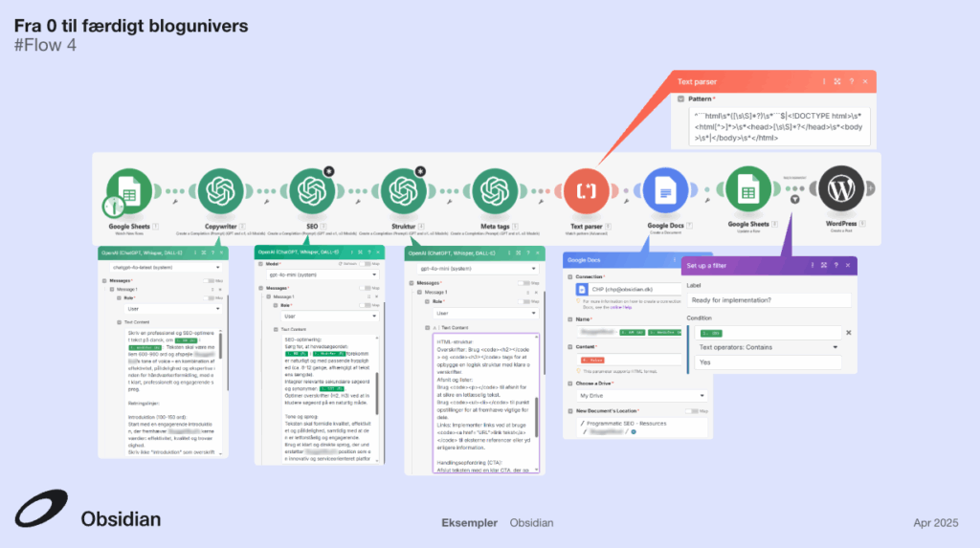Viewport: 980px width, 548px height.
Task: Click the wrench between SEO and Struktur
Action: 358,202
